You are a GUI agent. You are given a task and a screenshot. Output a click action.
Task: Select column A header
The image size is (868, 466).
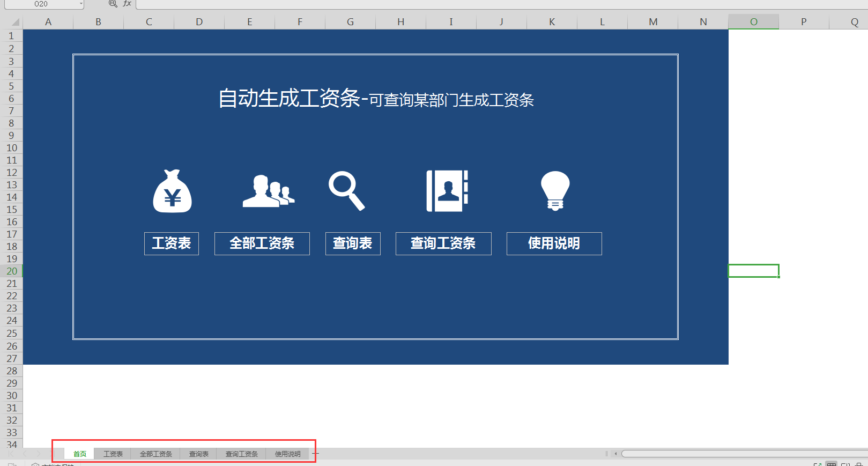pyautogui.click(x=48, y=22)
